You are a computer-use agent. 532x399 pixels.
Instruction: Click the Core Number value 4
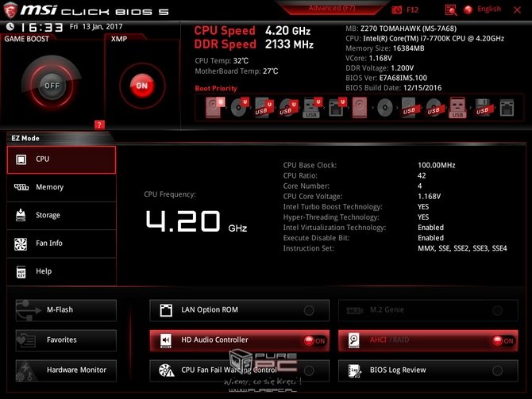click(420, 186)
